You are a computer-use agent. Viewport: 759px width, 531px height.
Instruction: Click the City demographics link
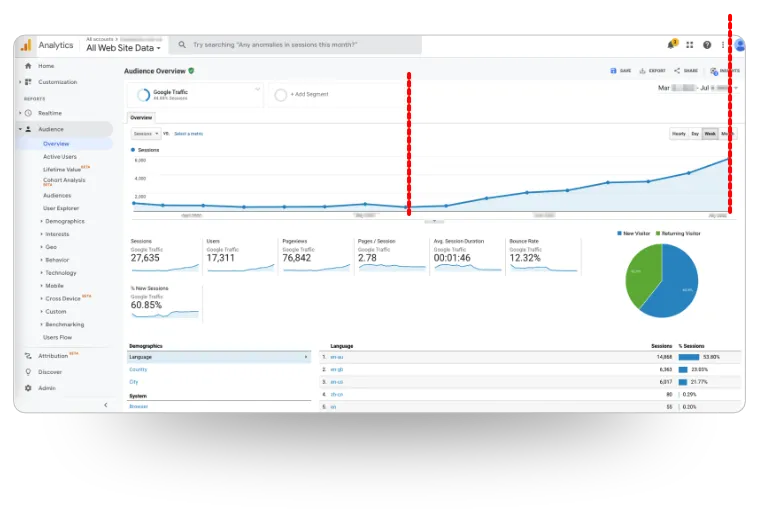click(134, 382)
